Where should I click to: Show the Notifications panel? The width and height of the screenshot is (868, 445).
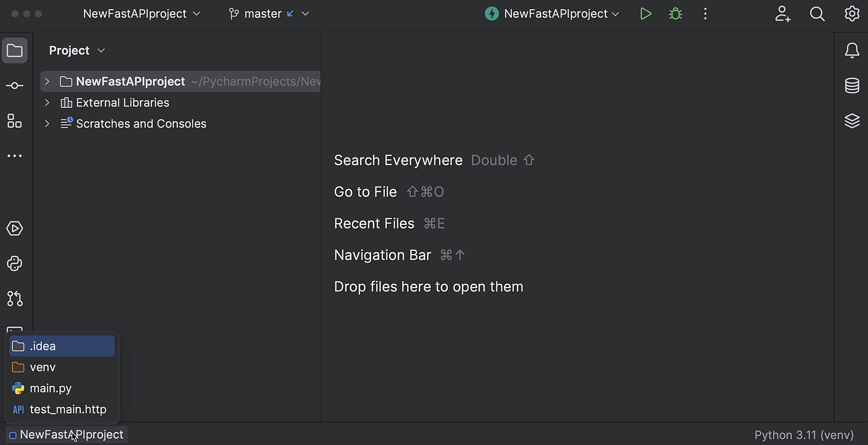852,51
